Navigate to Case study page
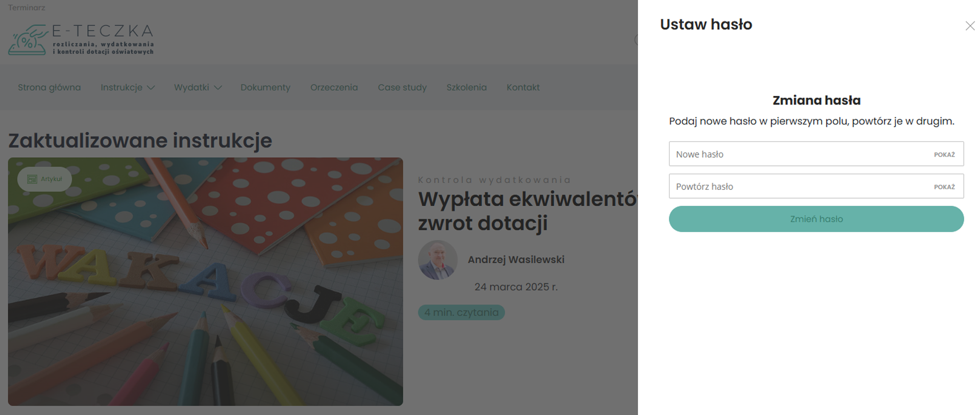The image size is (980, 415). point(402,87)
